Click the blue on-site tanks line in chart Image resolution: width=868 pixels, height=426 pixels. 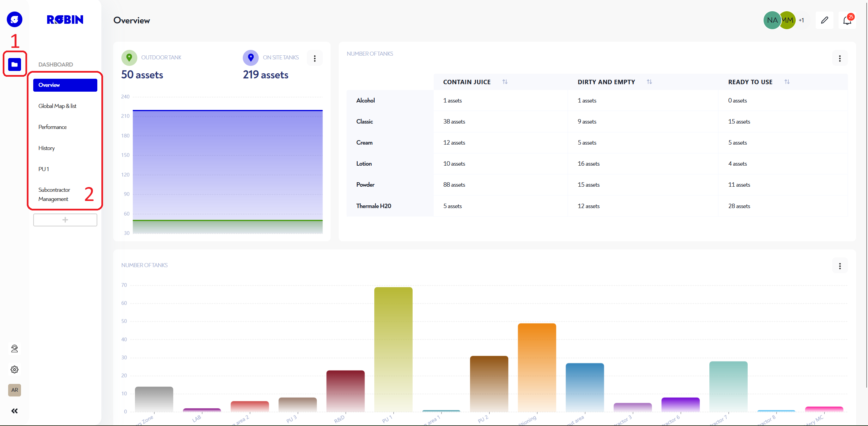coord(228,110)
